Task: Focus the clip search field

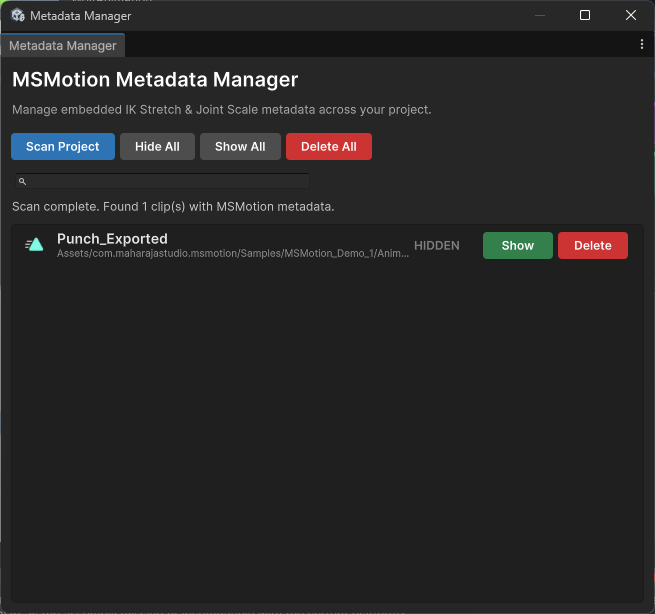Action: pos(162,181)
